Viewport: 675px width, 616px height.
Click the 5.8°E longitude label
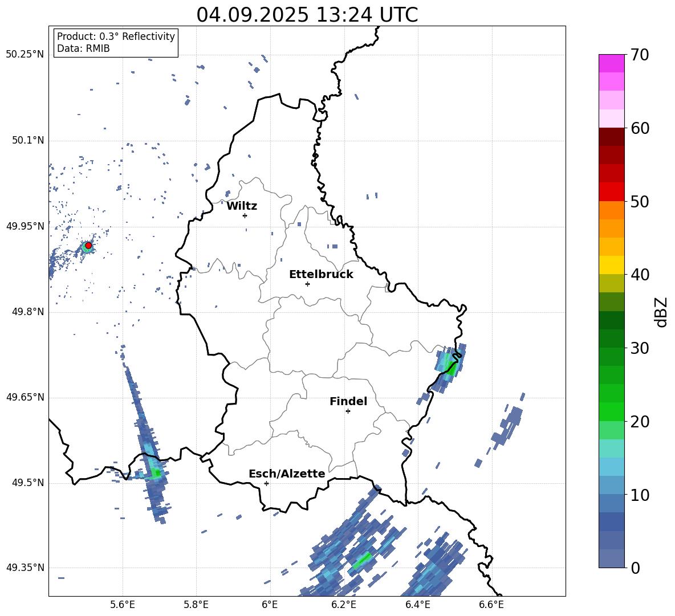pos(196,605)
